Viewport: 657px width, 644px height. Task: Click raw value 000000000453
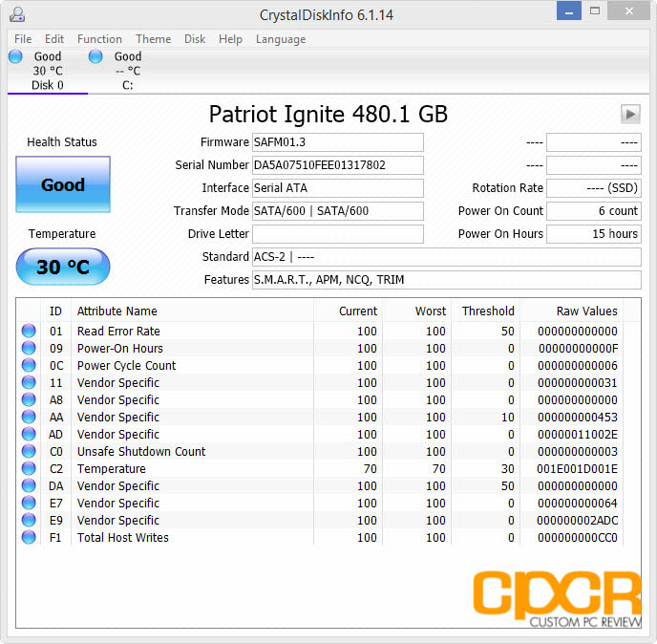tap(578, 418)
